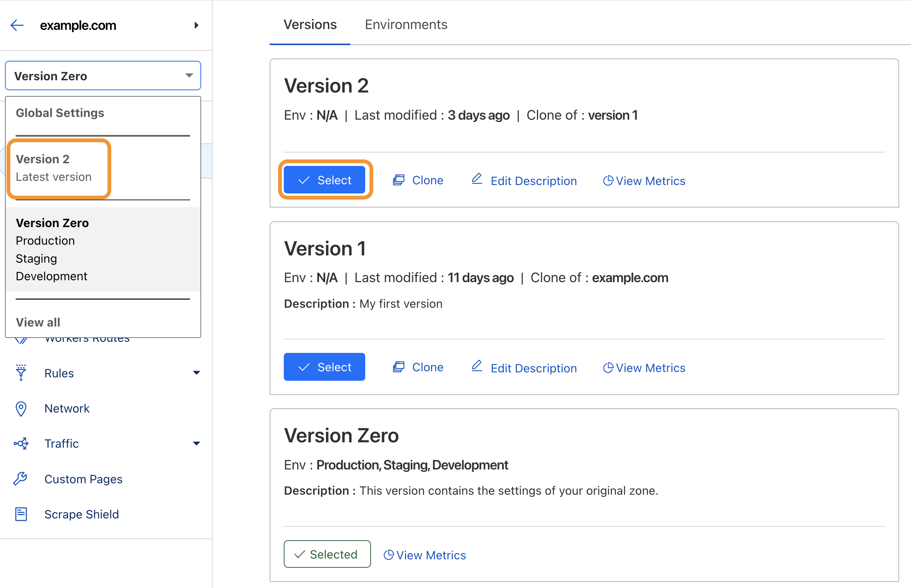
Task: Click the Selected button on Version Zero
Action: 327,554
